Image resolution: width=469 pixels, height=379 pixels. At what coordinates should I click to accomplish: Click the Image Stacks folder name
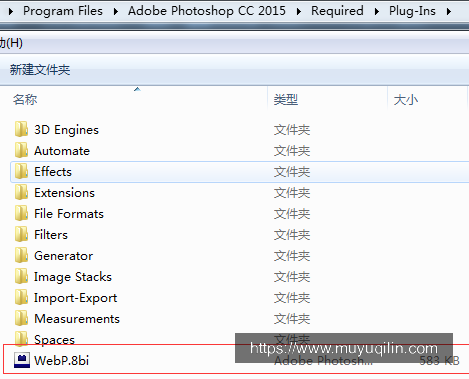pos(73,277)
